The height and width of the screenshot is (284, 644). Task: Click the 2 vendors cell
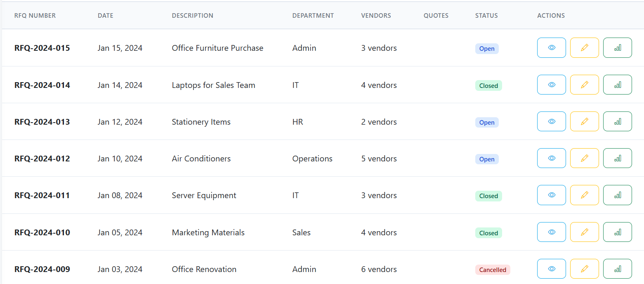coord(379,122)
